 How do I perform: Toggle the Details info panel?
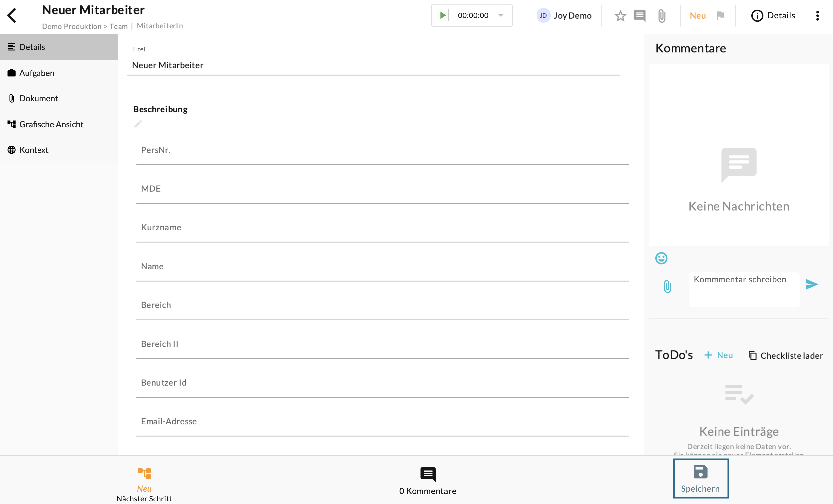click(x=773, y=16)
